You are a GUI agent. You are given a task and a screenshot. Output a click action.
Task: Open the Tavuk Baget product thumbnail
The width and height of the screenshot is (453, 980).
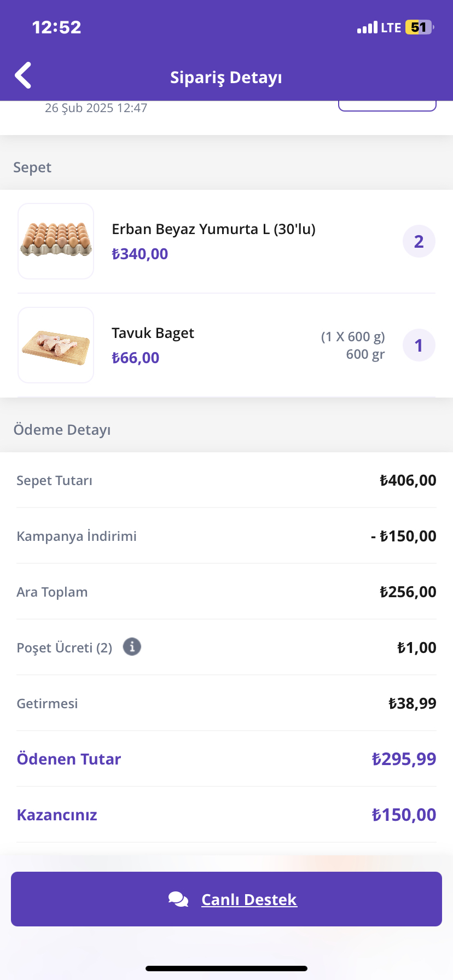pyautogui.click(x=56, y=345)
